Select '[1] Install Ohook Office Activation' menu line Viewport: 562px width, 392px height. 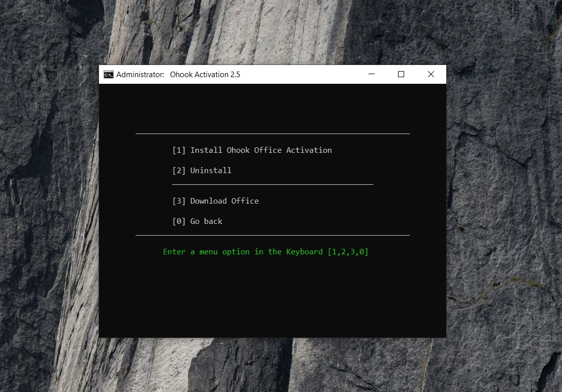252,150
